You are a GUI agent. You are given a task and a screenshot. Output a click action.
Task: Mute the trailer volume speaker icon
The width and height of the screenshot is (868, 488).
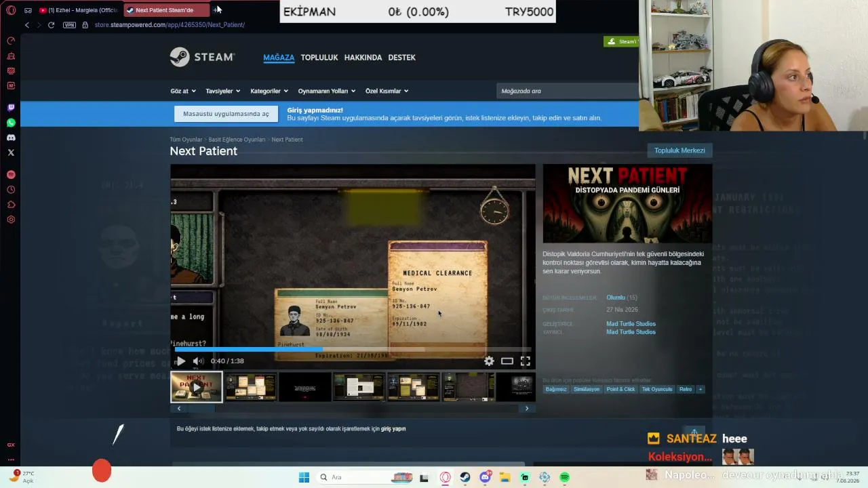[198, 361]
